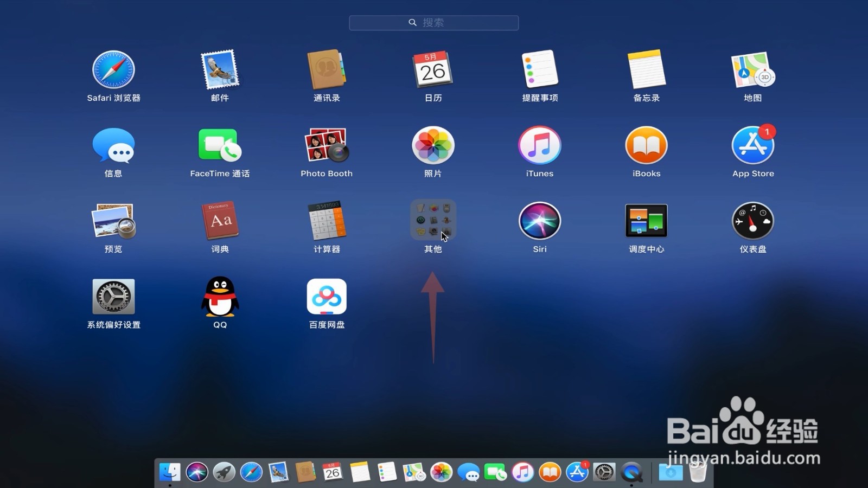868x488 pixels.
Task: Open App Store icon in the Dock
Action: (x=577, y=472)
